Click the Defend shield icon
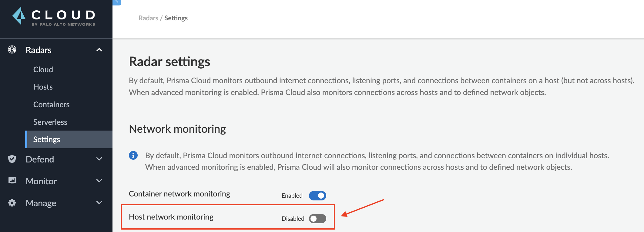The width and height of the screenshot is (644, 232). [x=12, y=159]
